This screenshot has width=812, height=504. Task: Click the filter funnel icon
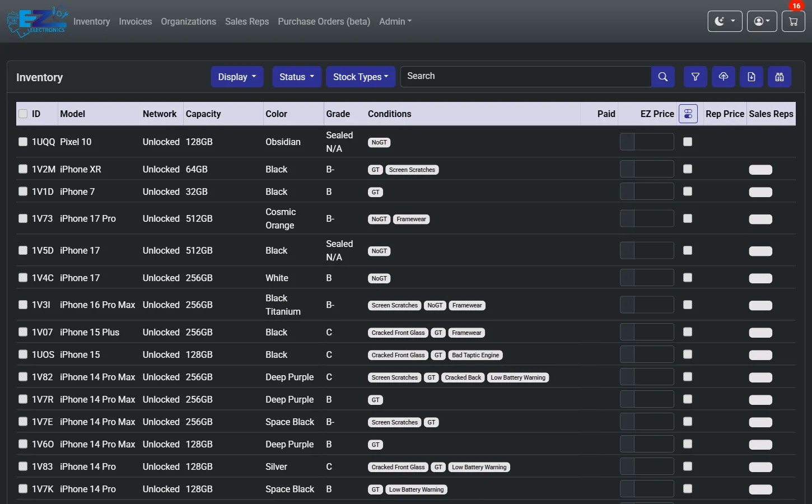(695, 77)
